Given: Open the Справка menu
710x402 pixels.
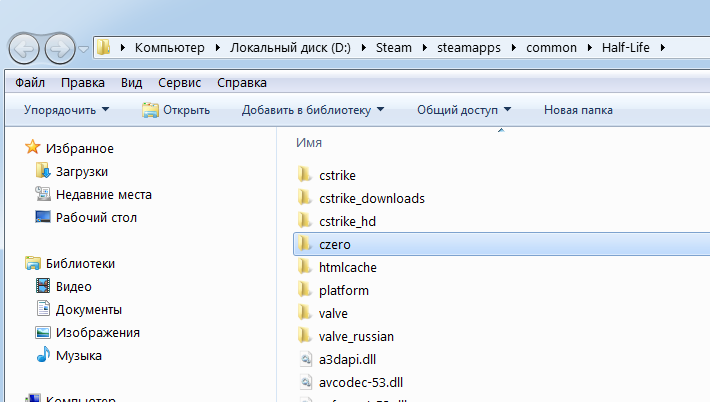Looking at the screenshot, I should (x=242, y=83).
